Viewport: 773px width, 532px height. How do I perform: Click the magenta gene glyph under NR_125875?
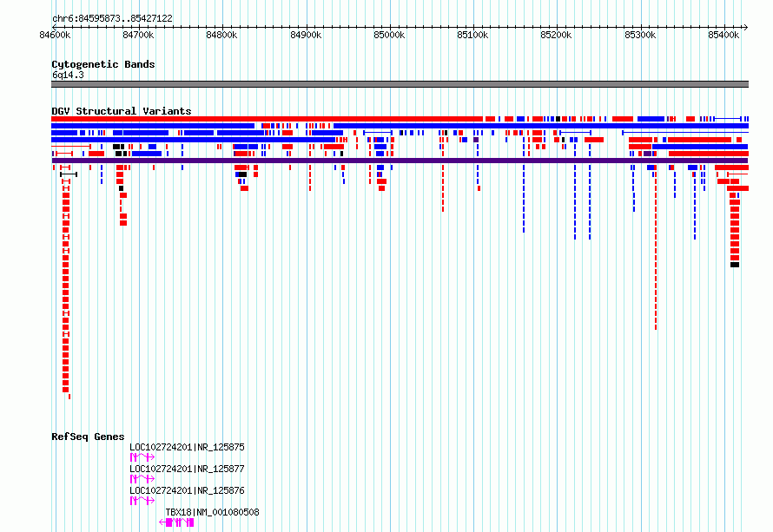[x=142, y=457]
